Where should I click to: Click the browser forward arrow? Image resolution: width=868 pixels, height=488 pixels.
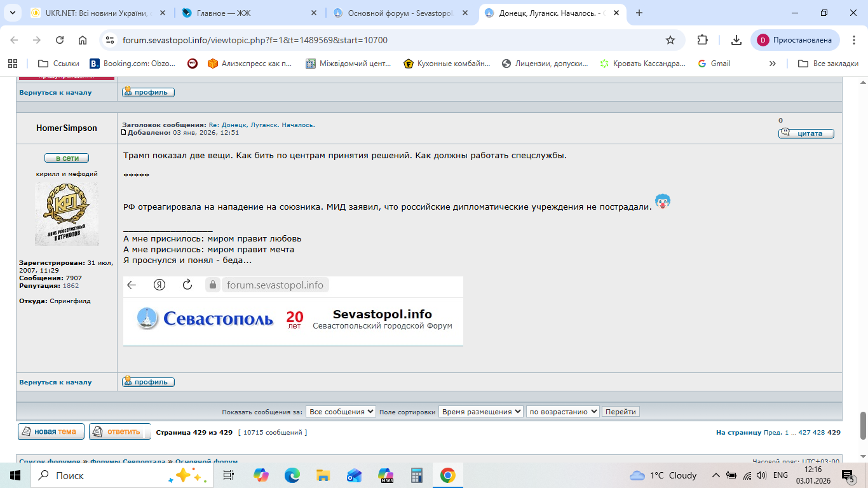[37, 40]
